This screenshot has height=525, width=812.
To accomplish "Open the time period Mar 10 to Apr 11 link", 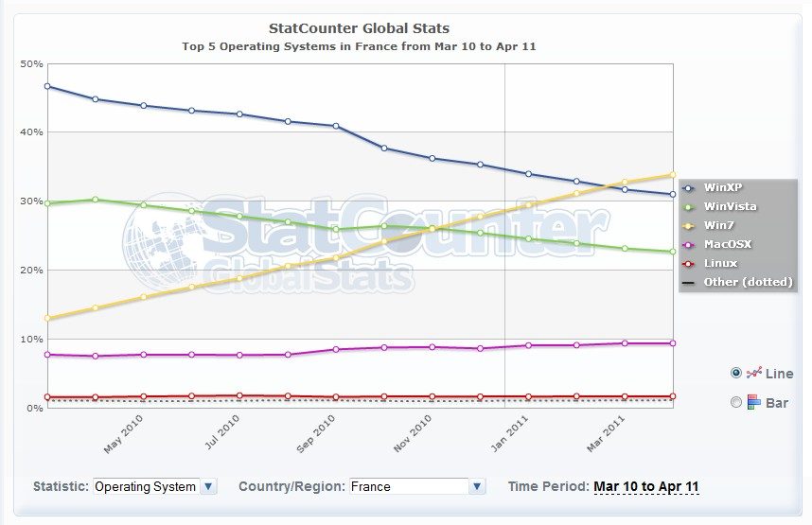I will [x=646, y=486].
